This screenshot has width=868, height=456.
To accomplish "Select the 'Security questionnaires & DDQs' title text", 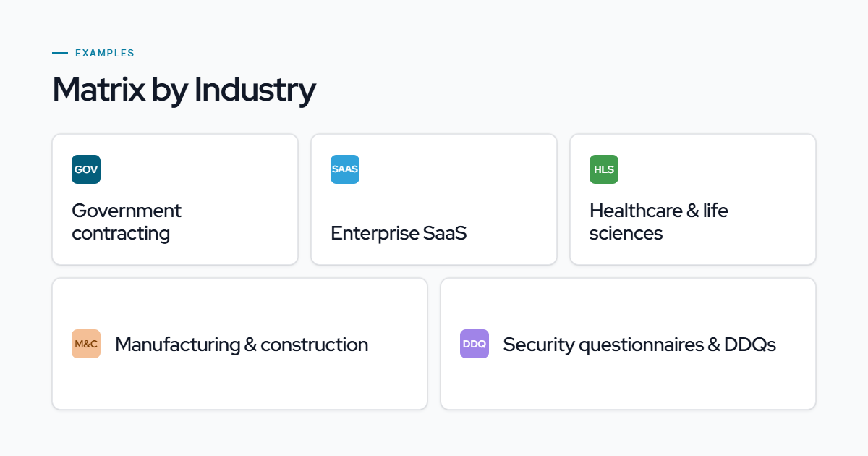I will (639, 344).
